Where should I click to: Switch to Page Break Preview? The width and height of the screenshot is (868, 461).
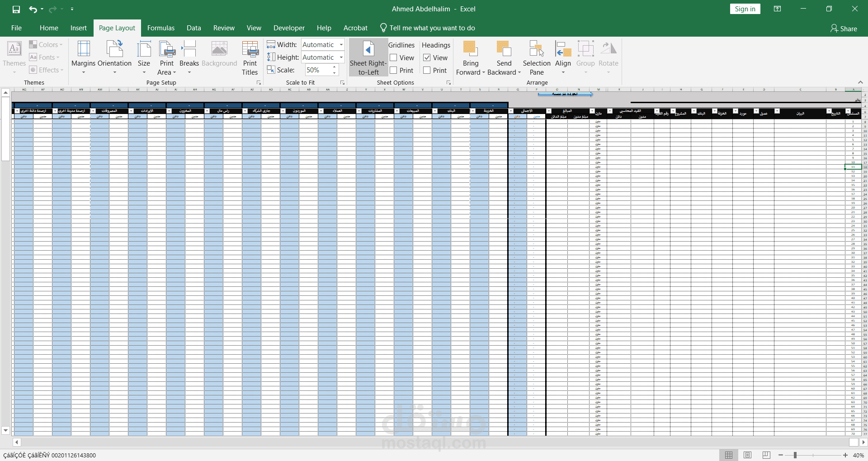[766, 455]
